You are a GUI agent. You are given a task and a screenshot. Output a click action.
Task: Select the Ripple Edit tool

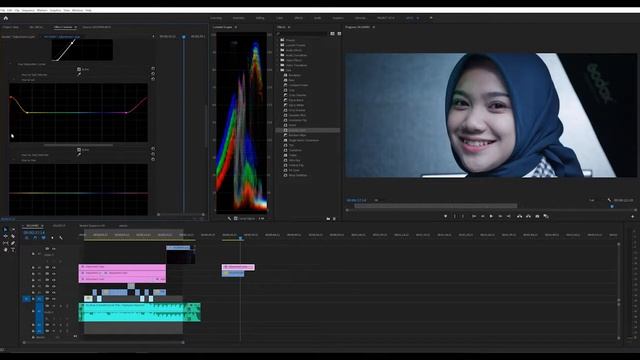pos(5,236)
